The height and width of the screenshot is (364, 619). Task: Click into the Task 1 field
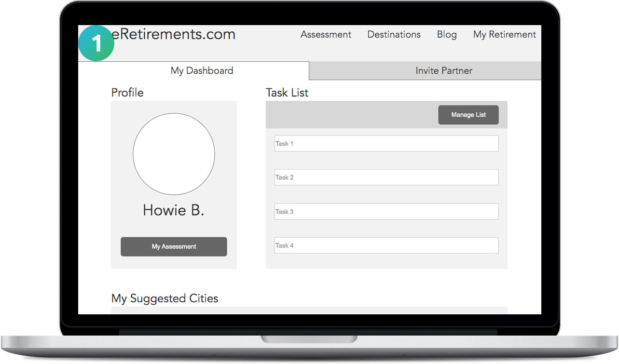[x=386, y=144]
